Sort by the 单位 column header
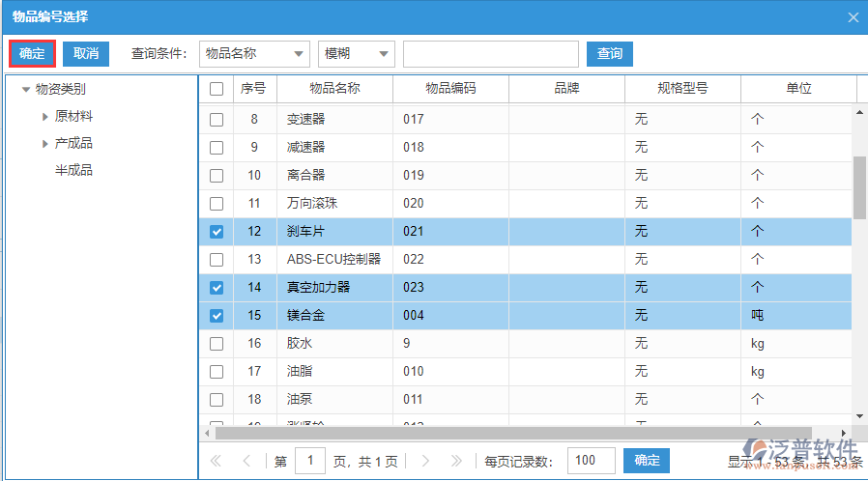868x481 pixels. click(x=798, y=89)
